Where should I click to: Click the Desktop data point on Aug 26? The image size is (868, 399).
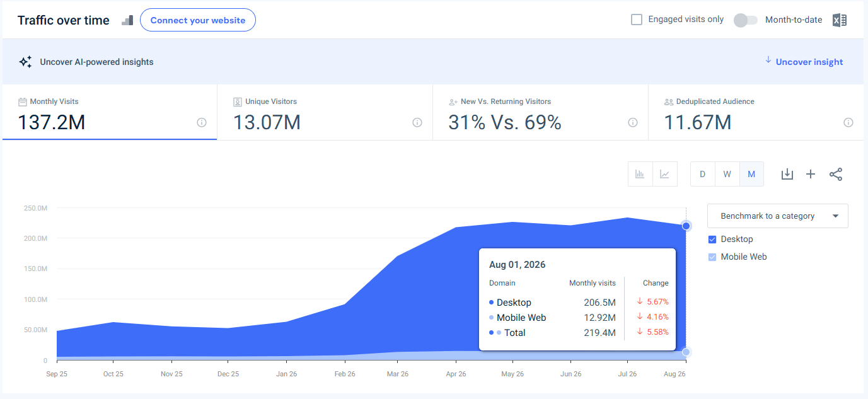click(x=686, y=226)
